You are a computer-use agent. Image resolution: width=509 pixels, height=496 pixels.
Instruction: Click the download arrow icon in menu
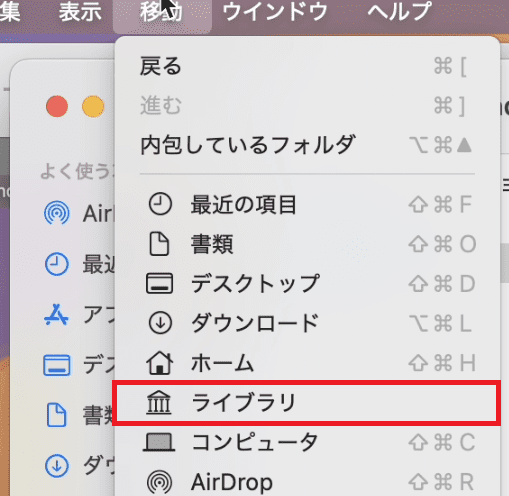(x=160, y=323)
